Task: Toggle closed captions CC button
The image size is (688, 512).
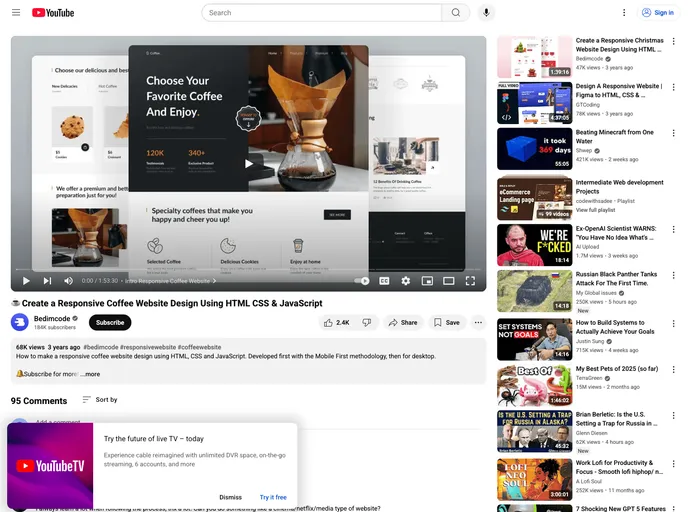Action: point(384,281)
